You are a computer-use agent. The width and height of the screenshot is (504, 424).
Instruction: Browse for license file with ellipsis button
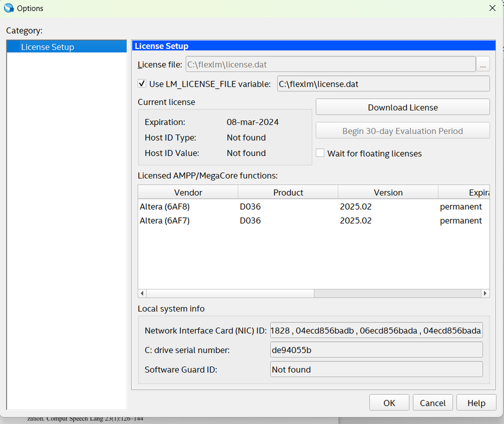point(483,65)
